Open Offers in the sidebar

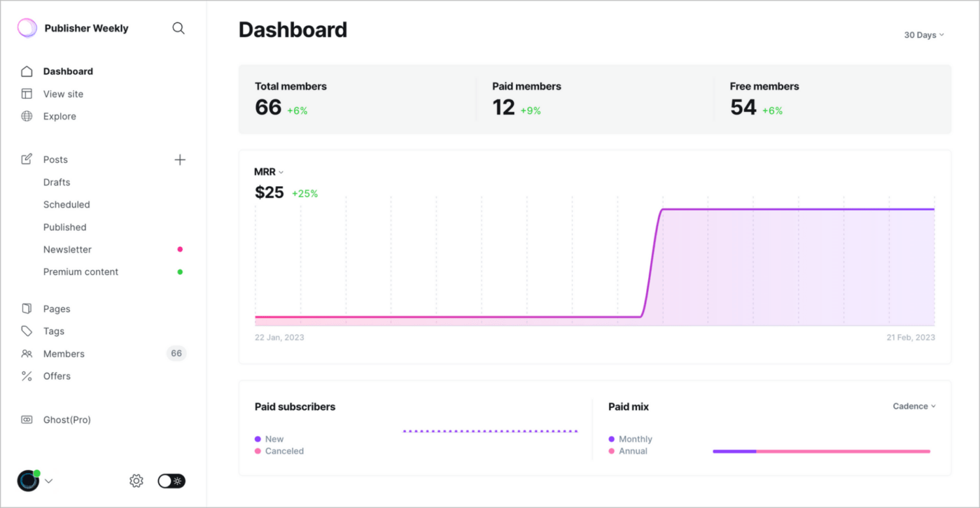click(x=57, y=376)
